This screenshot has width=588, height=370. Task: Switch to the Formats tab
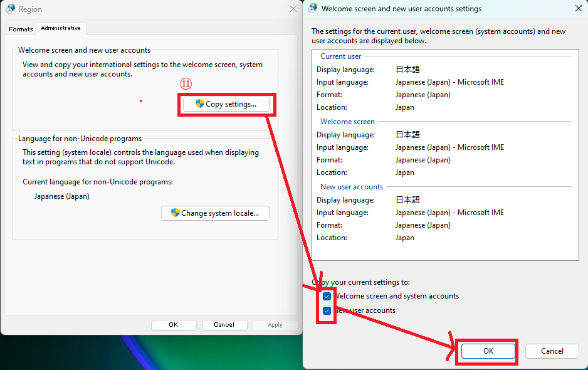[x=21, y=28]
